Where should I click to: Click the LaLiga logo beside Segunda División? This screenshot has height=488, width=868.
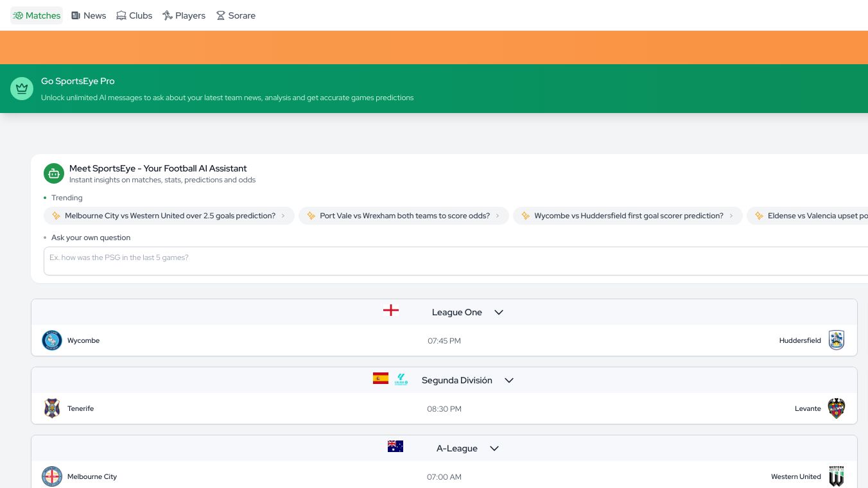(x=401, y=379)
